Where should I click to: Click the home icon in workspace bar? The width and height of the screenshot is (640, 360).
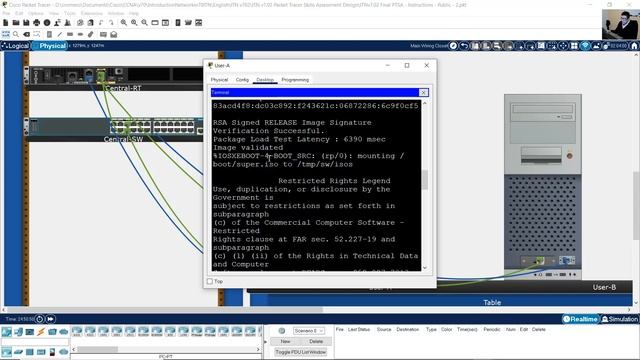[x=634, y=46]
